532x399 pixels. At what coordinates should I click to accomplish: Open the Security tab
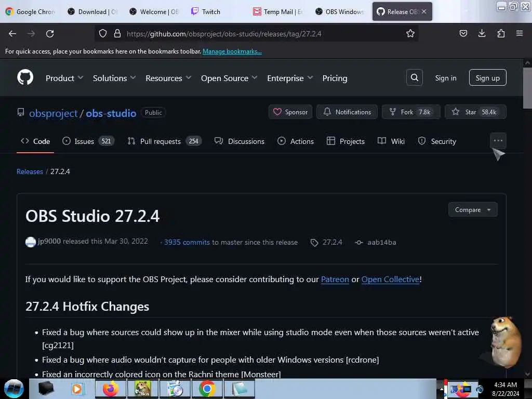(x=437, y=141)
